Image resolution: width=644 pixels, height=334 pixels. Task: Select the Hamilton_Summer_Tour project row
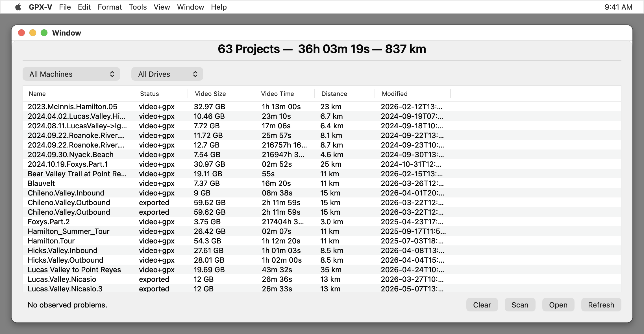[x=322, y=231]
